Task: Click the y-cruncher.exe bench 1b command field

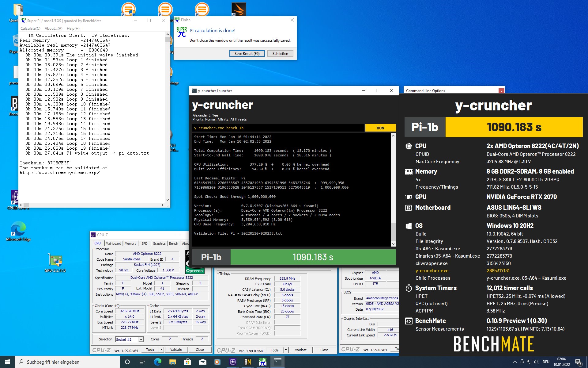Action: point(278,128)
